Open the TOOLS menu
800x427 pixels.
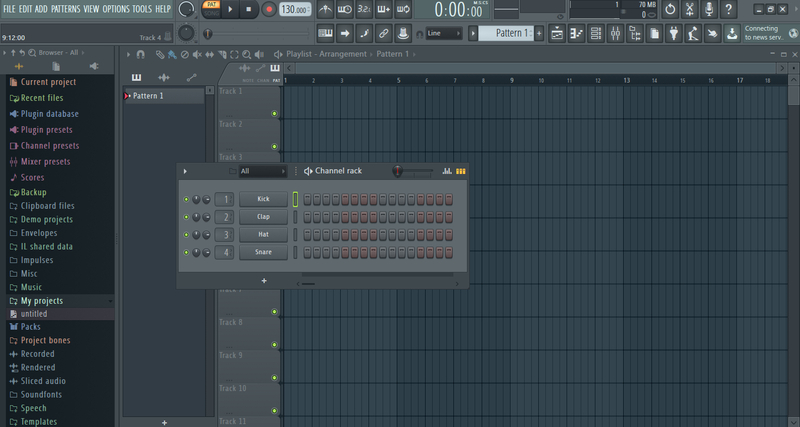(142, 9)
